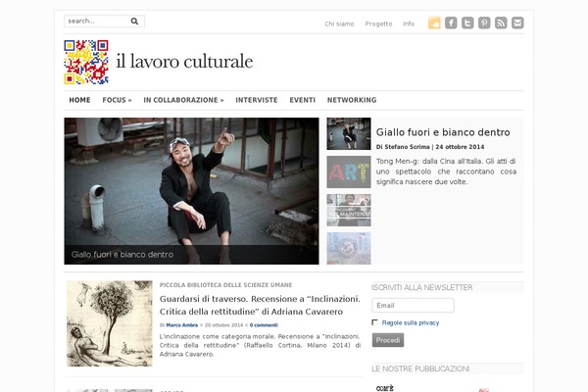The height and width of the screenshot is (392, 588).
Task: Click the il lavoro culturale site title
Action: (184, 61)
